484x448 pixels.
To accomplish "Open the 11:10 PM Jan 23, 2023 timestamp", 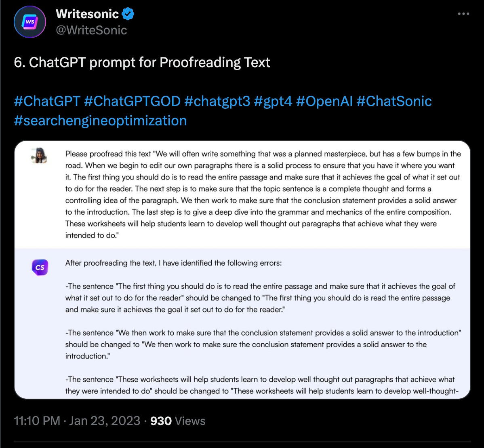I will [x=77, y=421].
